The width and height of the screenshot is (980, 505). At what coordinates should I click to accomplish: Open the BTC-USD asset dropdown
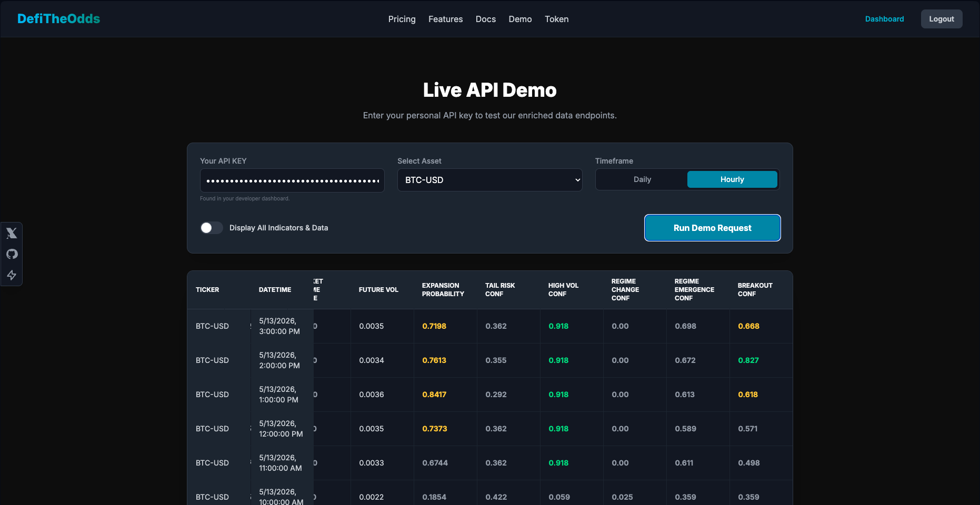coord(489,180)
